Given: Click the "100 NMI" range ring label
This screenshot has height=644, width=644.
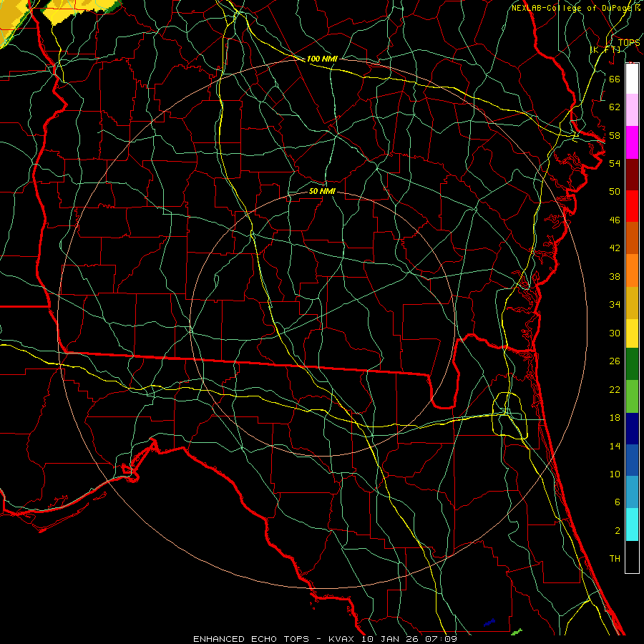Looking at the screenshot, I should coord(322,59).
